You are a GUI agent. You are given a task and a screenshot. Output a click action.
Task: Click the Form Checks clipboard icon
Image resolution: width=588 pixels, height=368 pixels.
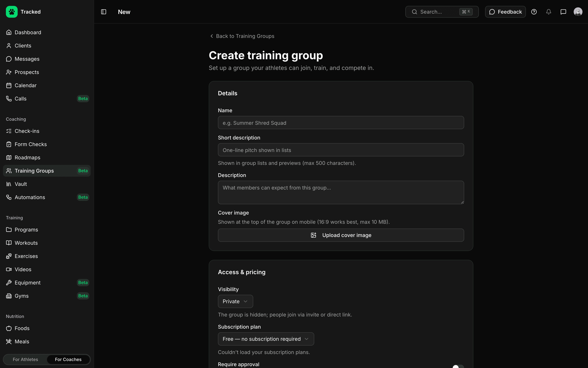(x=9, y=144)
